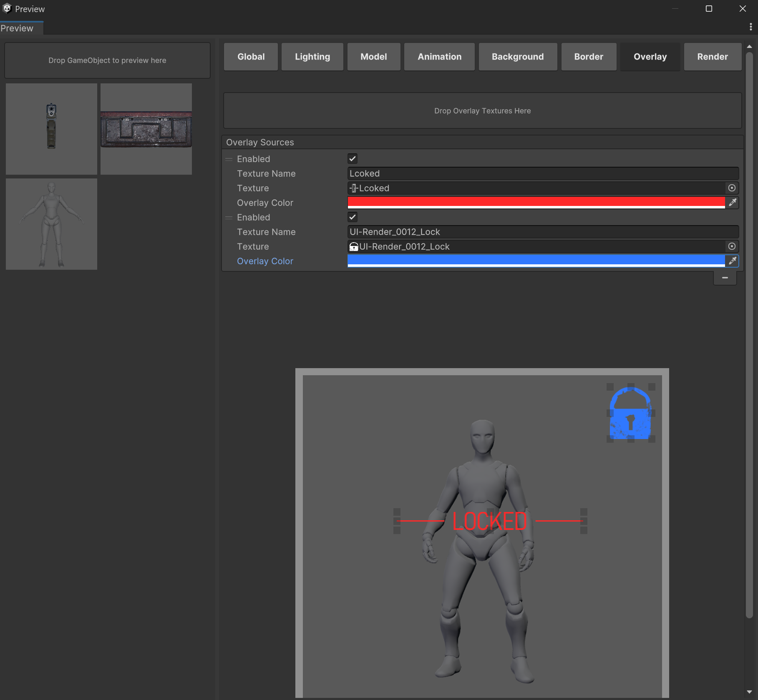The height and width of the screenshot is (700, 758).
Task: Disable the Lcoked overlay Enabled checkbox
Action: [353, 159]
